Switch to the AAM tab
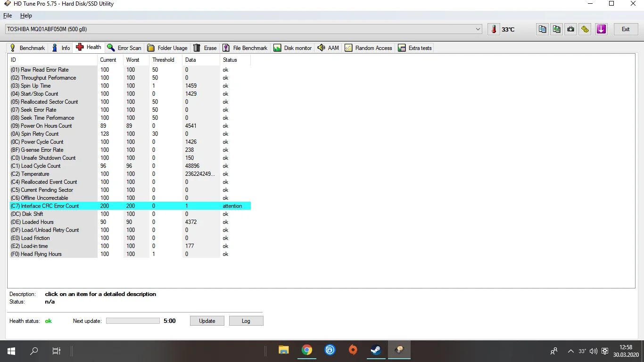The width and height of the screenshot is (644, 362). pyautogui.click(x=328, y=48)
